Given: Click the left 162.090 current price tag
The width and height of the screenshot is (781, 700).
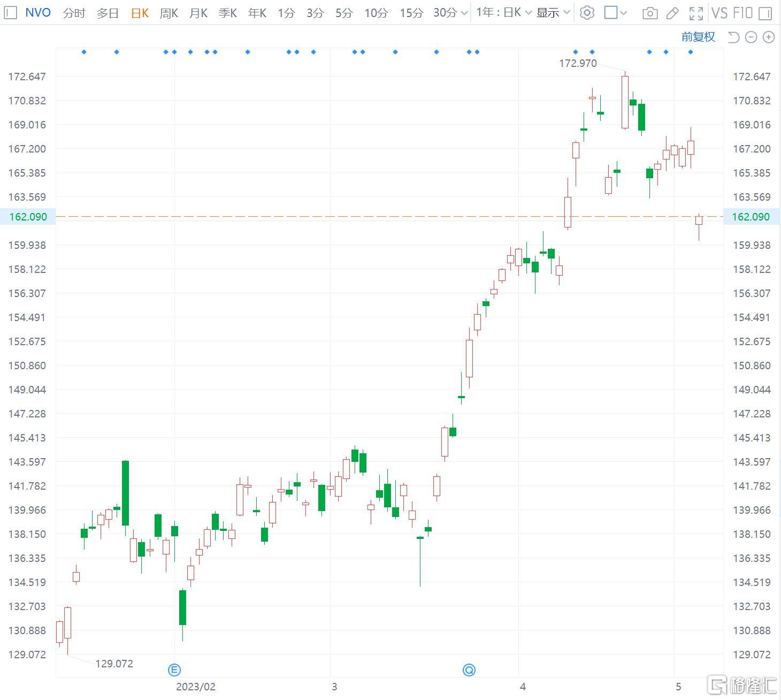Looking at the screenshot, I should (x=28, y=217).
